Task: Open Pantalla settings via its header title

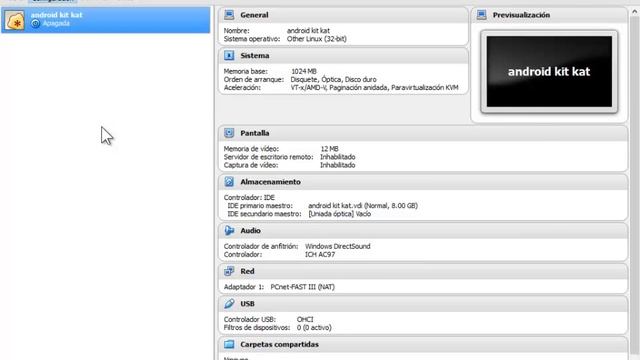Action: [x=255, y=133]
